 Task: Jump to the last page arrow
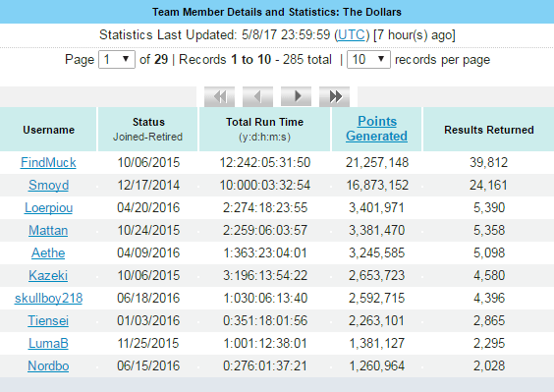pos(334,96)
